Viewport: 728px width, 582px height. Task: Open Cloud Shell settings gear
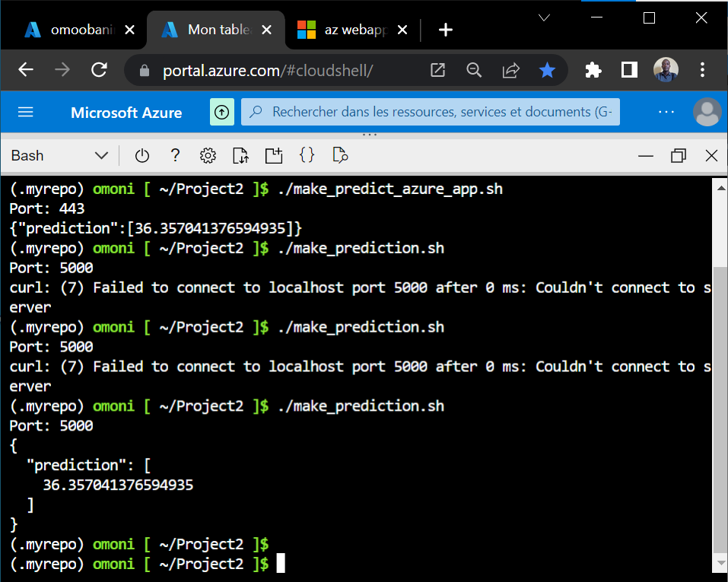point(208,155)
